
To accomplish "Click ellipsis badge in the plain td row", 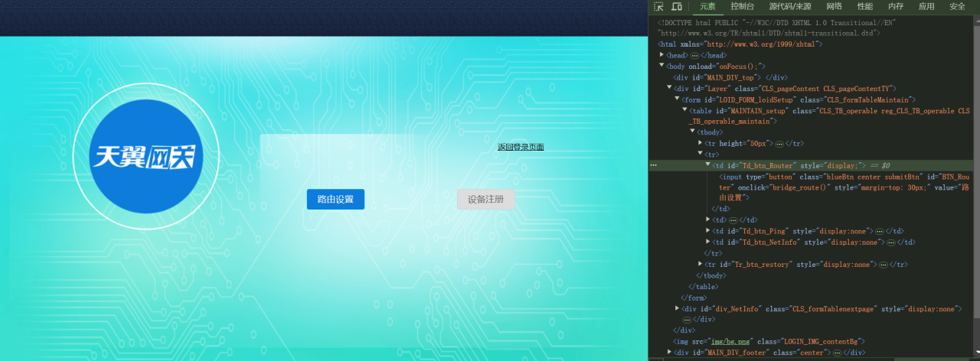I will 733,220.
